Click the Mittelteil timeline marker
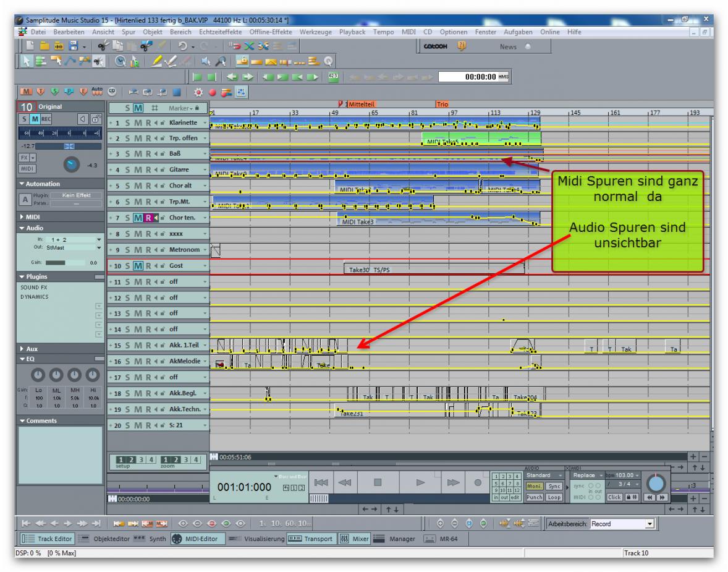728x572 pixels. tap(361, 105)
